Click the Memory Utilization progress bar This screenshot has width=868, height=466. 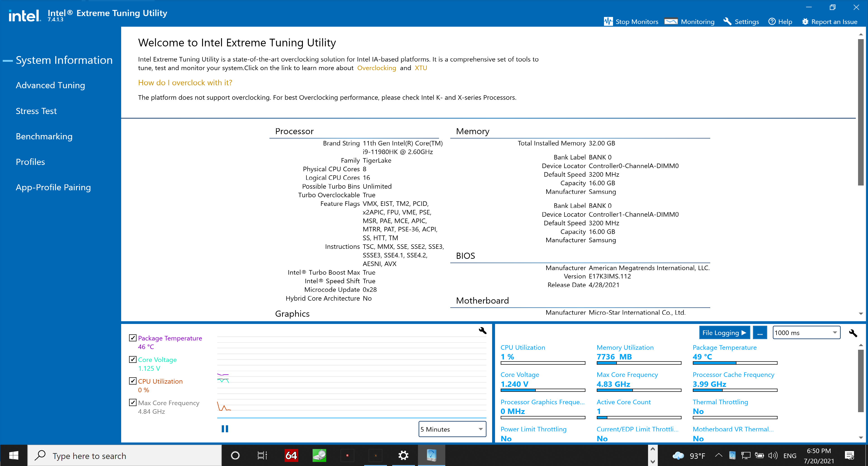pos(639,363)
